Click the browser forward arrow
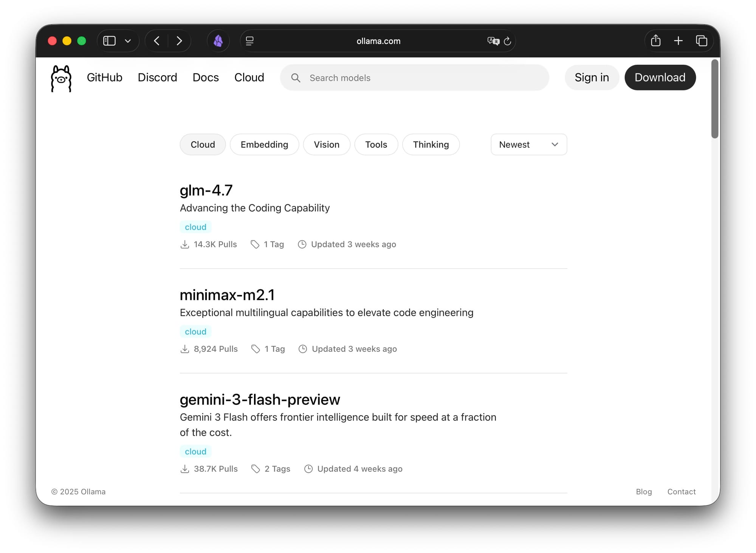 tap(179, 41)
